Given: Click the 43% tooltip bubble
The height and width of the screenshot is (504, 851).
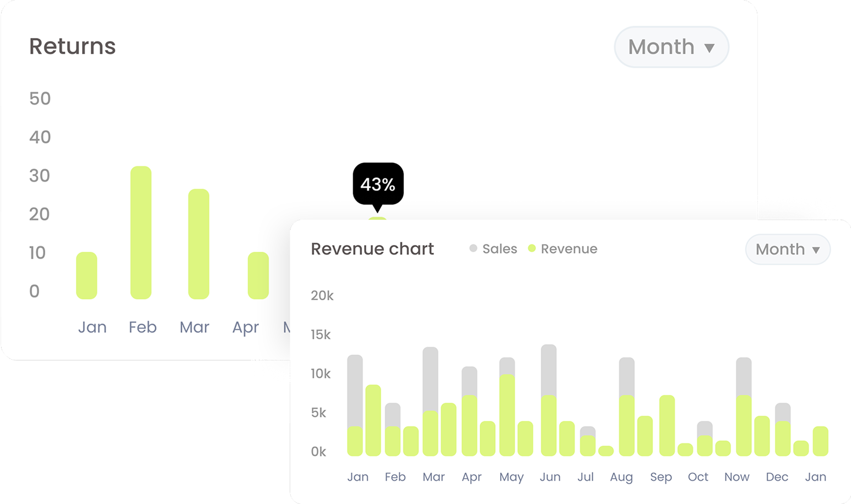Looking at the screenshot, I should coord(378,184).
